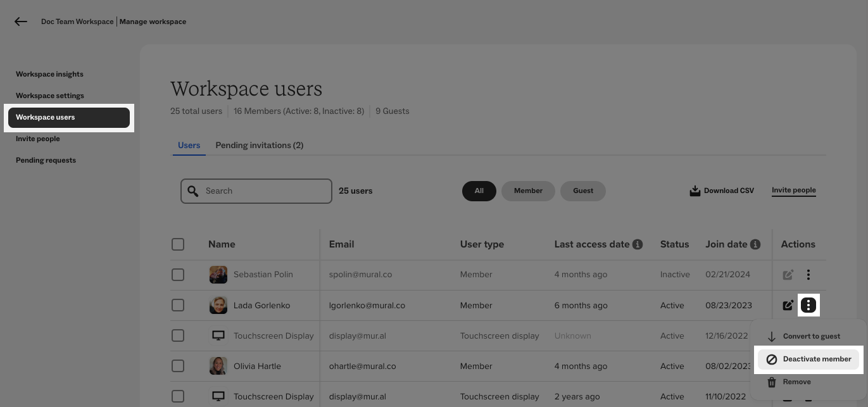Select the Touchscreen Display row joined 11/10/2022
Image resolution: width=868 pixels, height=407 pixels.
178,396
